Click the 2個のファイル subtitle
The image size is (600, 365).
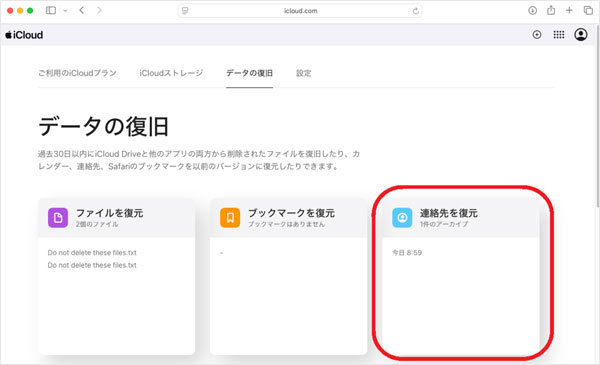97,224
